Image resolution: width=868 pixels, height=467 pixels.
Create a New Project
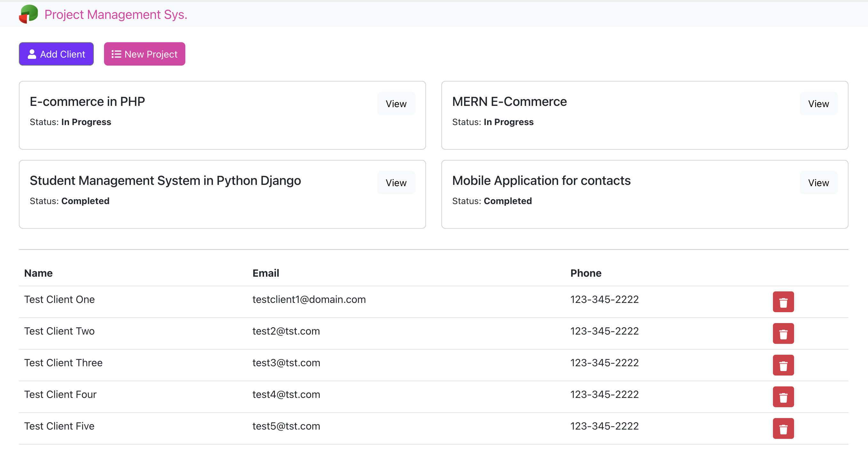point(145,54)
